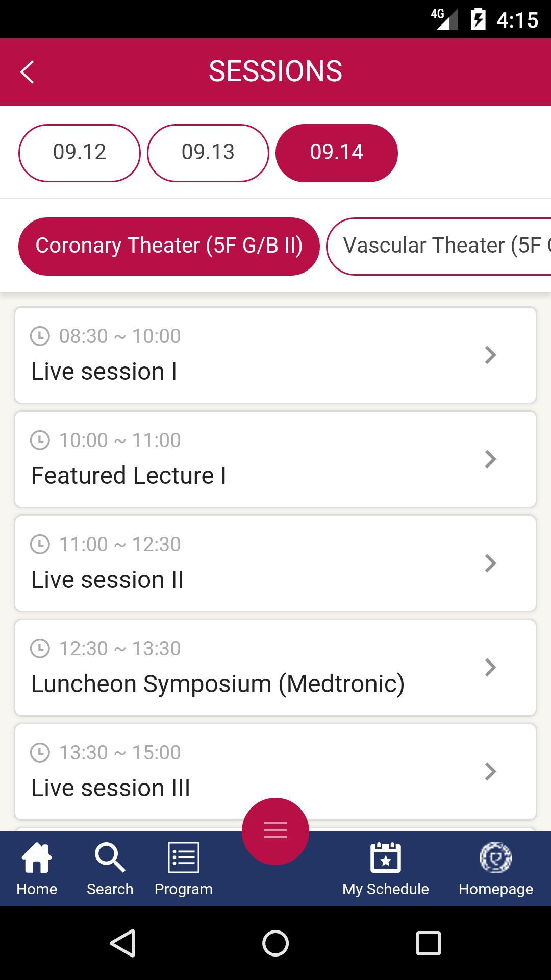Image resolution: width=551 pixels, height=980 pixels.
Task: Tap the Search magnifier icon
Action: coord(110,859)
